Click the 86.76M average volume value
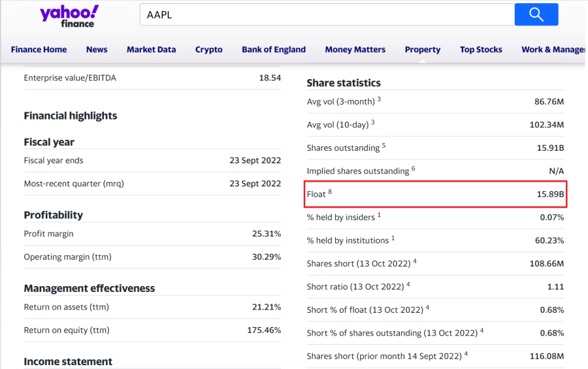 549,102
